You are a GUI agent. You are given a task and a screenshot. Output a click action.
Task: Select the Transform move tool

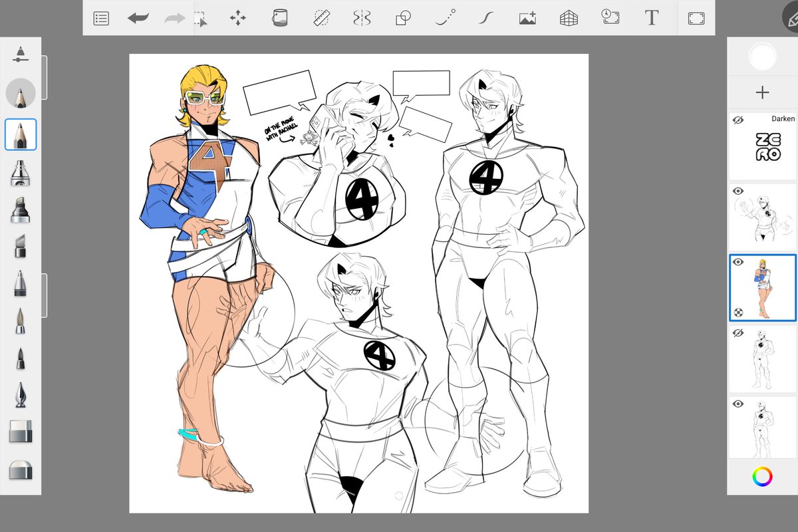(237, 18)
